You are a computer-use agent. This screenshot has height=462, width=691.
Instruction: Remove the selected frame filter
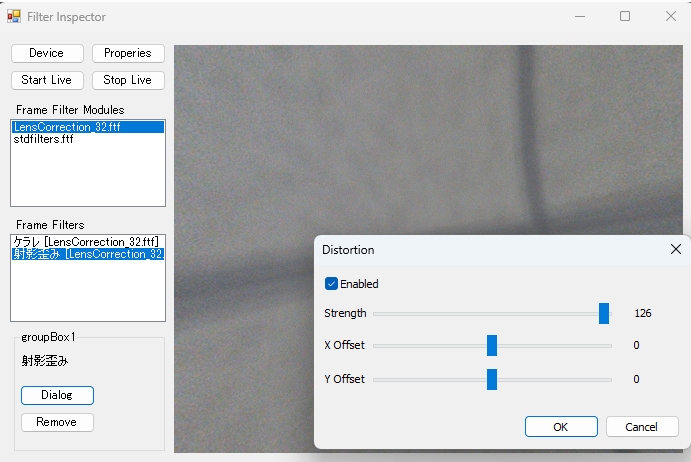coord(57,422)
